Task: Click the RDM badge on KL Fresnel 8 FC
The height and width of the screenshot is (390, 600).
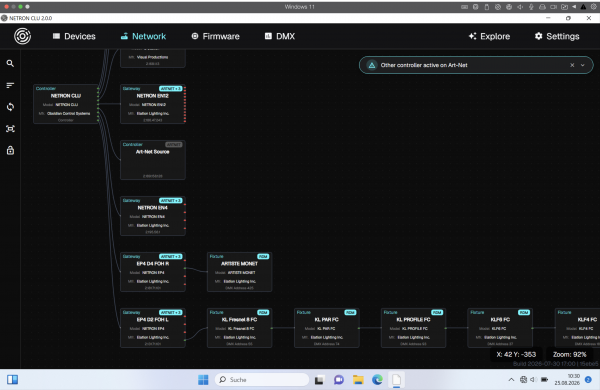Action: pyautogui.click(x=263, y=313)
